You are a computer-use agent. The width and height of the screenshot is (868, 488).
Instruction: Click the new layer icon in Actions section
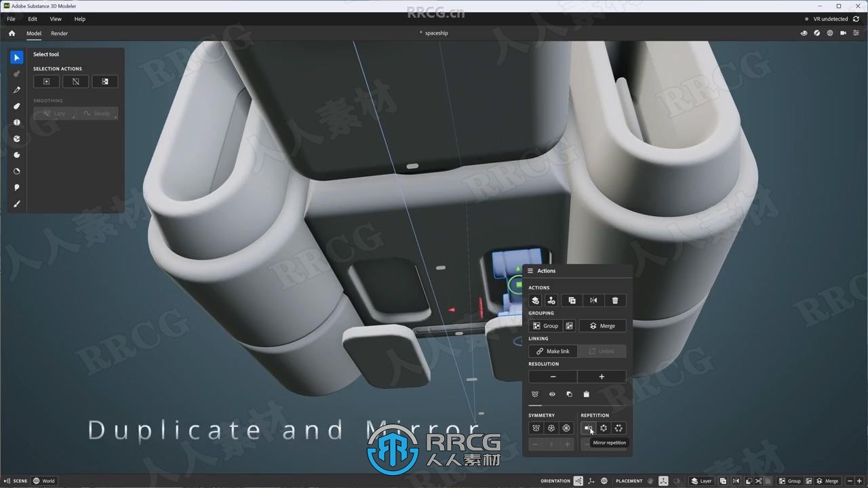[x=535, y=300]
